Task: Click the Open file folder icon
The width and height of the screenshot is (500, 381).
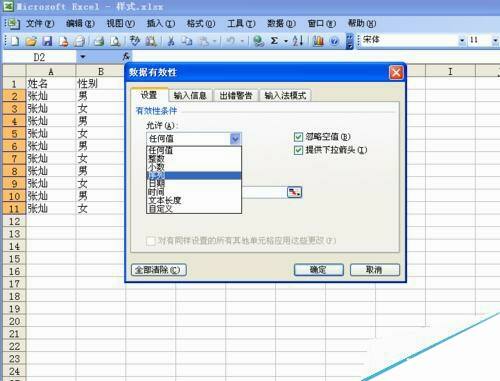Action: (31, 41)
